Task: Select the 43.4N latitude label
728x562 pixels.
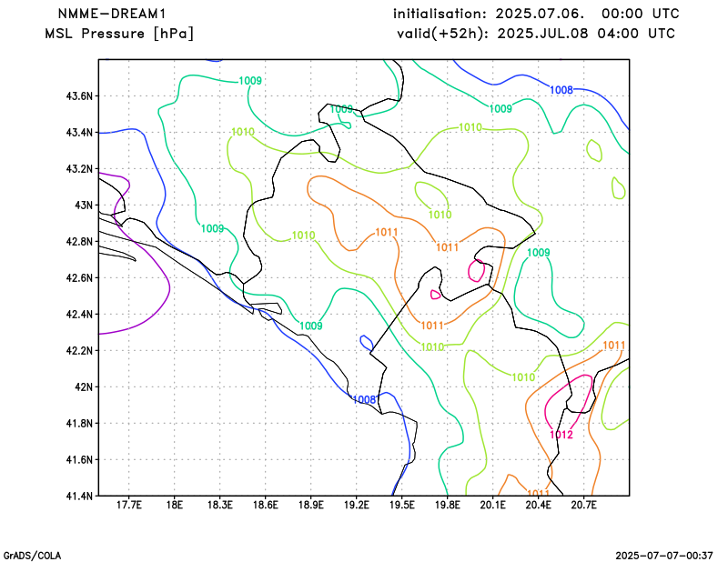Action: pos(79,133)
